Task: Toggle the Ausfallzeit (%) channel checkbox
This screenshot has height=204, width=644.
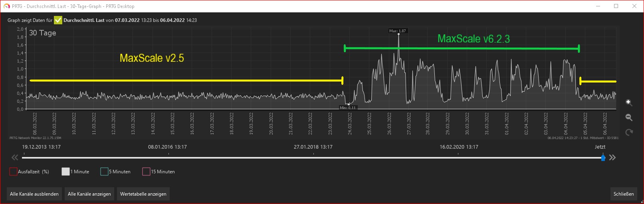Action: [13, 172]
